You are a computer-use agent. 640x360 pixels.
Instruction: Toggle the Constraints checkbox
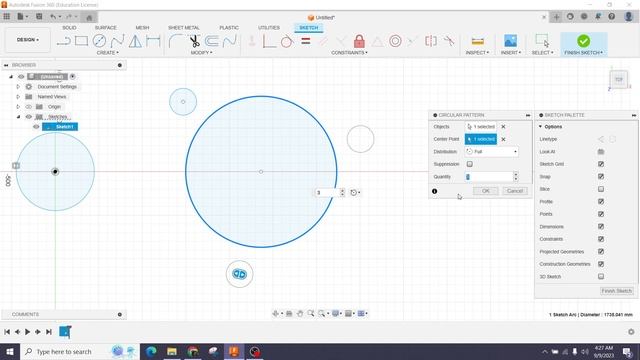[601, 239]
